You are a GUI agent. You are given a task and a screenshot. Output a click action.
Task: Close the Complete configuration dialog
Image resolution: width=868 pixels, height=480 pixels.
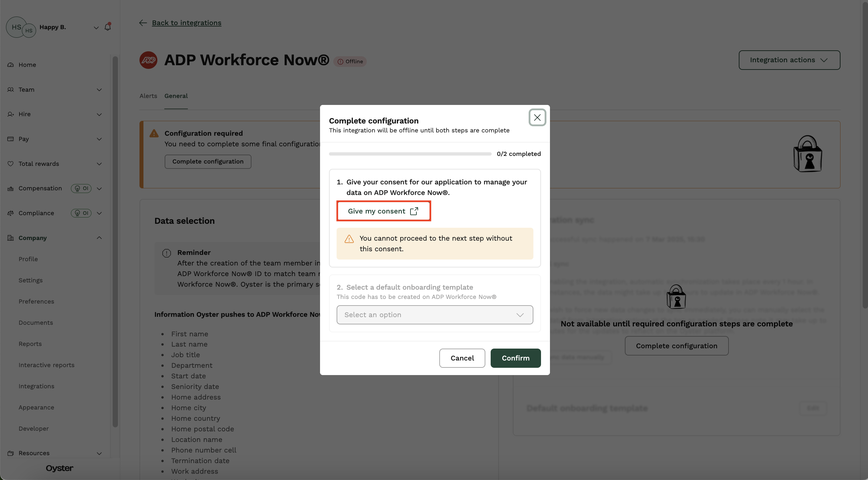[x=537, y=118]
